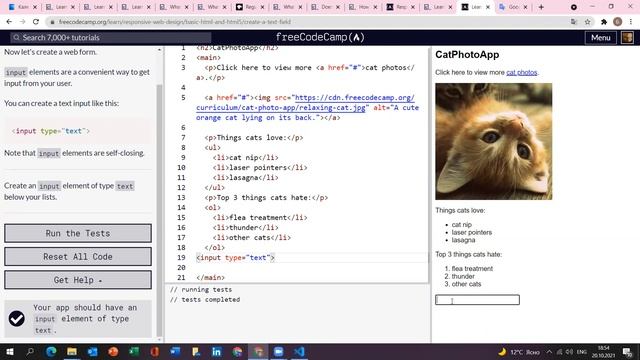
Task: Close the Kam browser tab
Action: coord(35,7)
